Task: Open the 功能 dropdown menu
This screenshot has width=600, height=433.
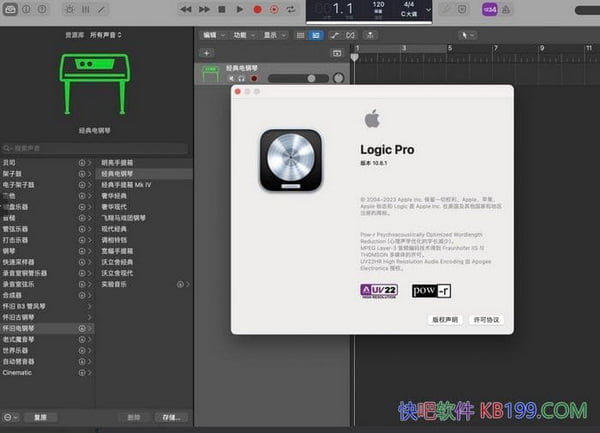Action: coord(242,34)
